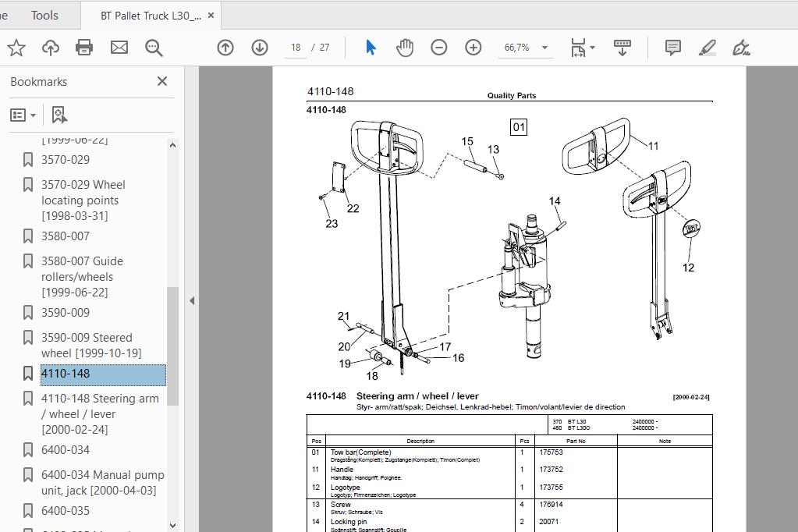Click the 'Tow bar(Complete)' description
Viewport: 798px width, 532px height.
click(x=361, y=452)
